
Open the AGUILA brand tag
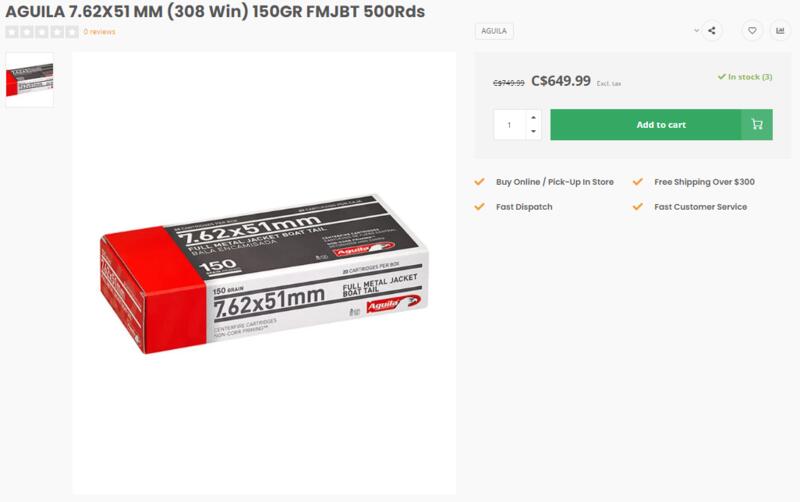494,31
